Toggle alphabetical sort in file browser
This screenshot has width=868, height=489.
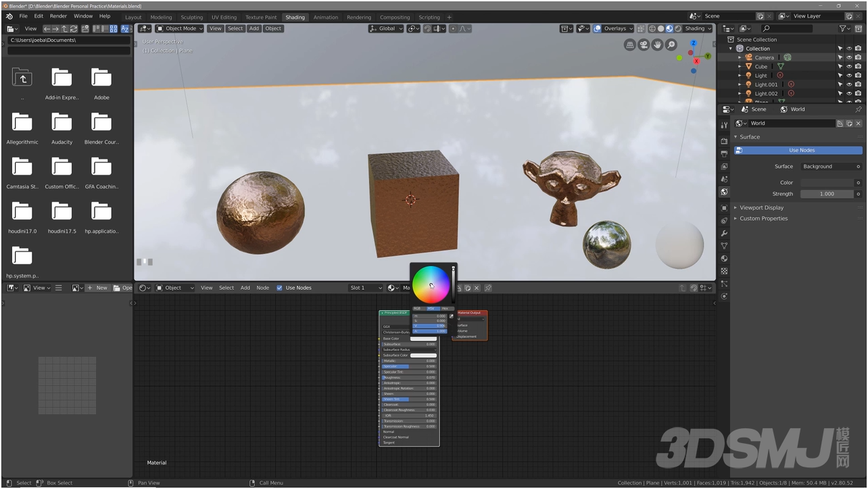click(x=126, y=29)
